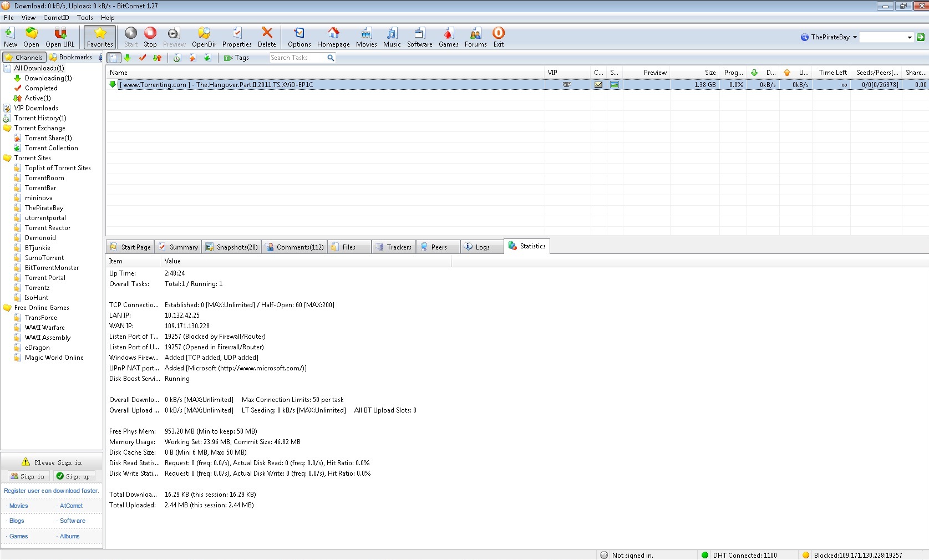Click the Games toolbar icon

(x=448, y=37)
